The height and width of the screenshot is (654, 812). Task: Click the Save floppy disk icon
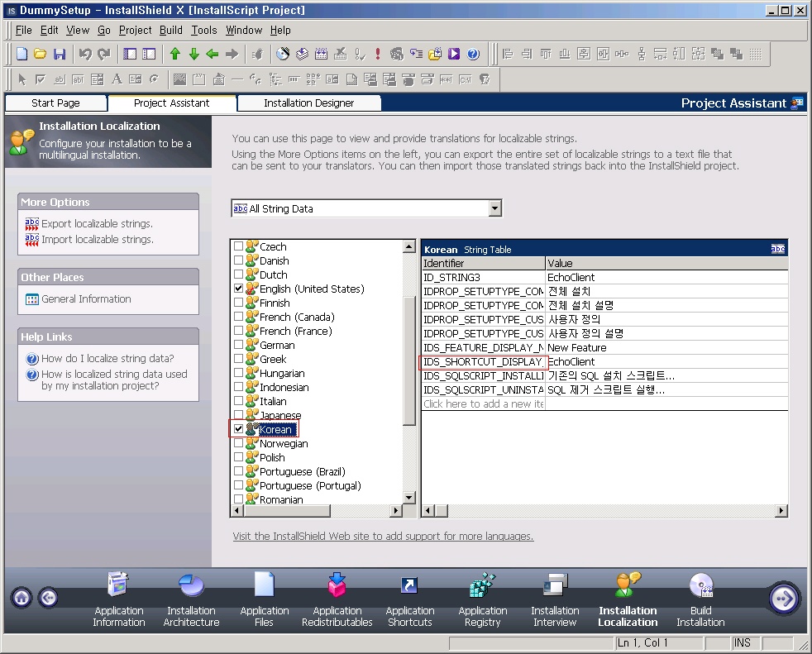tap(60, 54)
